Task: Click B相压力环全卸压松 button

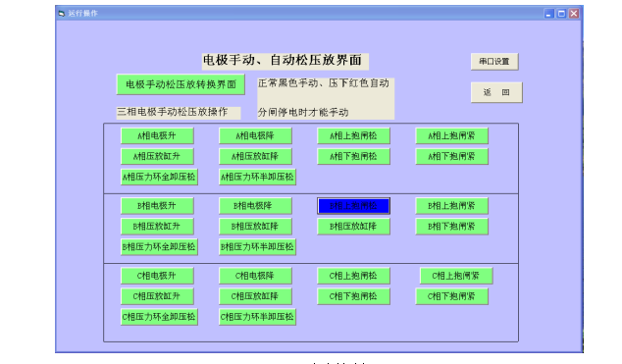Action: 159,247
